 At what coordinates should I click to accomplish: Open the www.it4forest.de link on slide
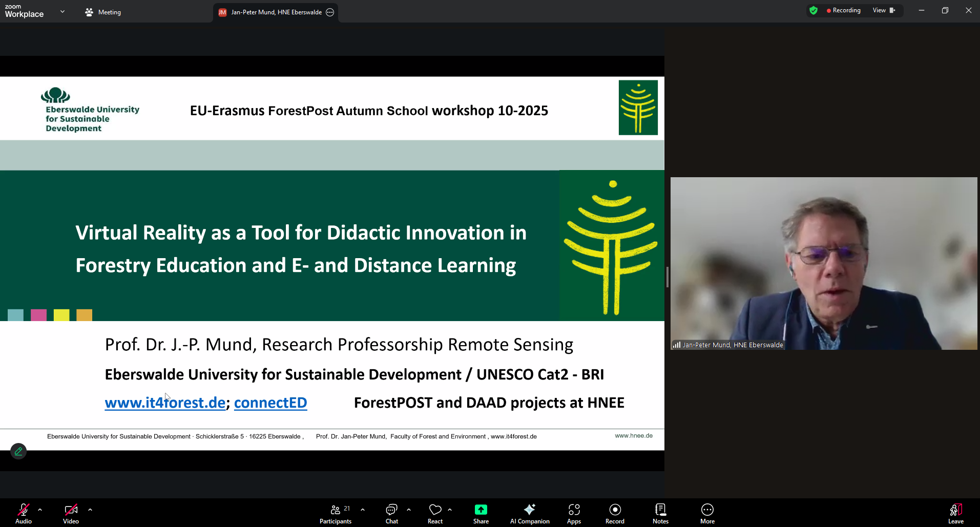[x=165, y=403]
